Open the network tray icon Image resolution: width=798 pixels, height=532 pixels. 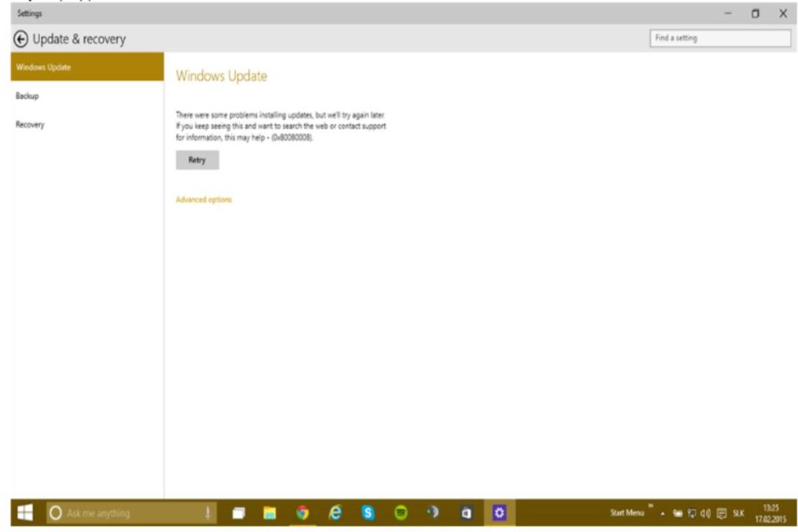tap(692, 513)
